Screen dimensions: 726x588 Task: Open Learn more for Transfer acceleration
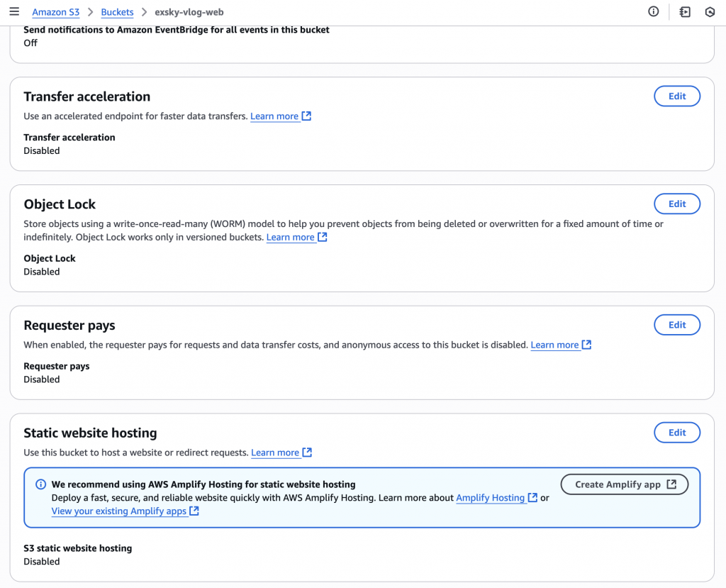point(274,116)
